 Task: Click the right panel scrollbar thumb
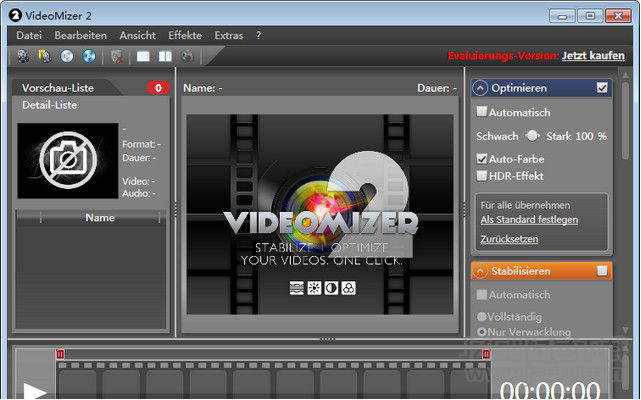tap(625, 121)
